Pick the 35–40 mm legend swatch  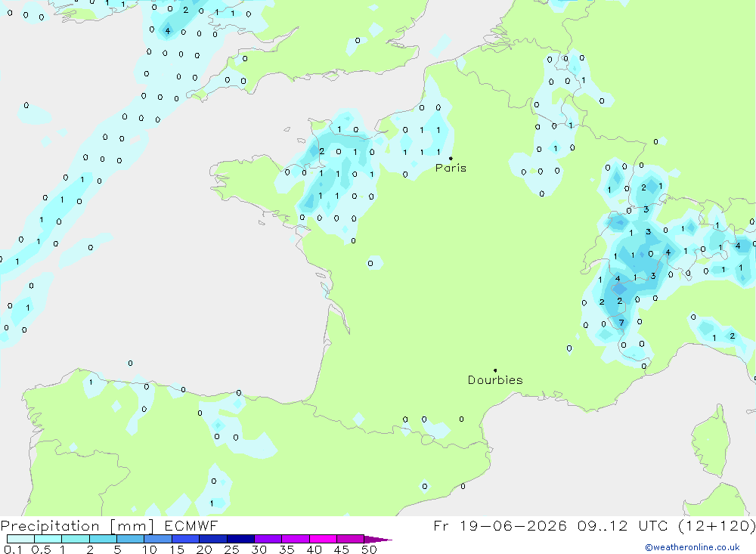pyautogui.click(x=296, y=539)
